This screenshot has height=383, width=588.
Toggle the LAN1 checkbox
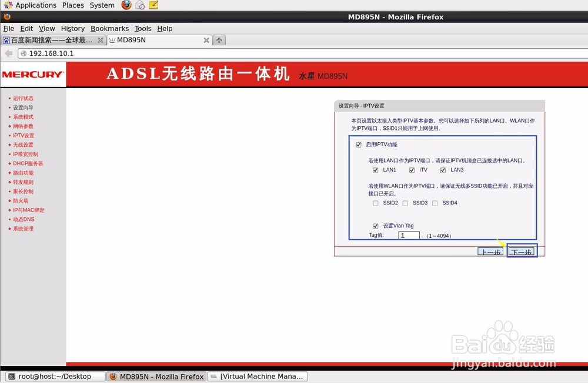[375, 170]
